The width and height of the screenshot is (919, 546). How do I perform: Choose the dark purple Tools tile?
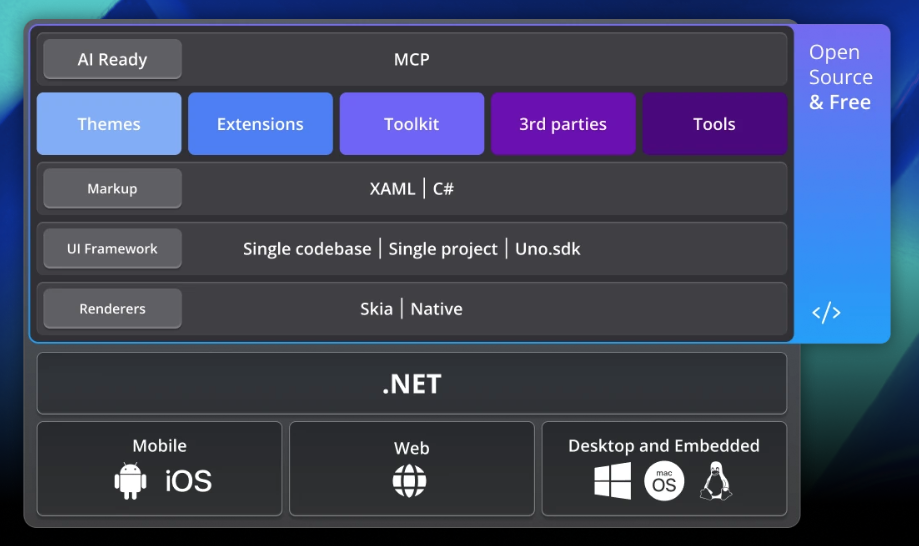point(714,124)
